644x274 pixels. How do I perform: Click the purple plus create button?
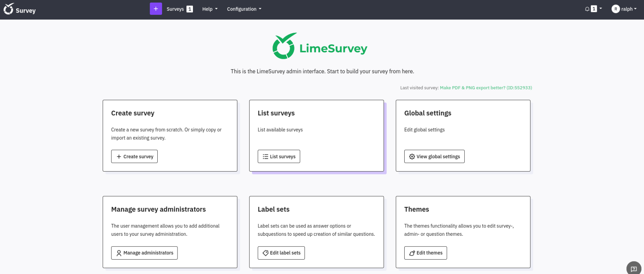(156, 9)
